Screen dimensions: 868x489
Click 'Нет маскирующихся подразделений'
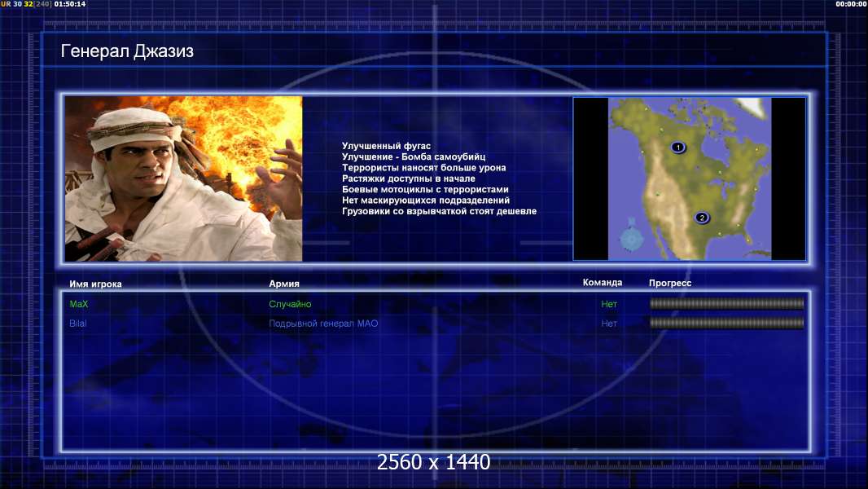[x=426, y=200]
